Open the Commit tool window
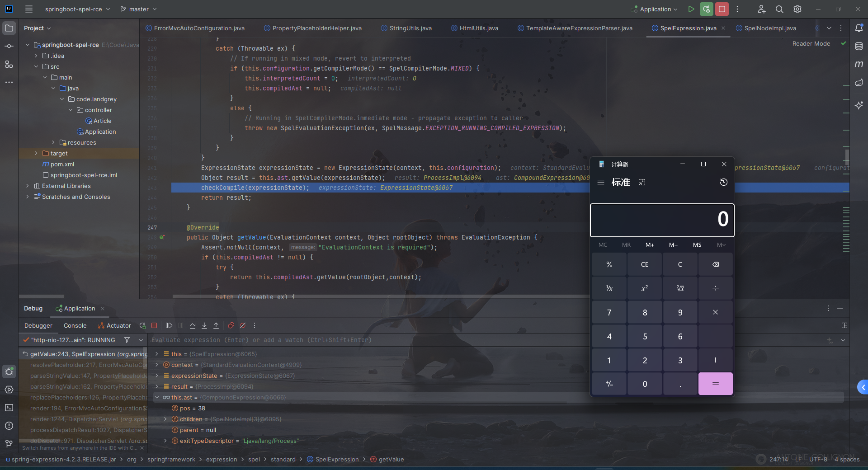Viewport: 868px width, 470px height. coord(9,46)
